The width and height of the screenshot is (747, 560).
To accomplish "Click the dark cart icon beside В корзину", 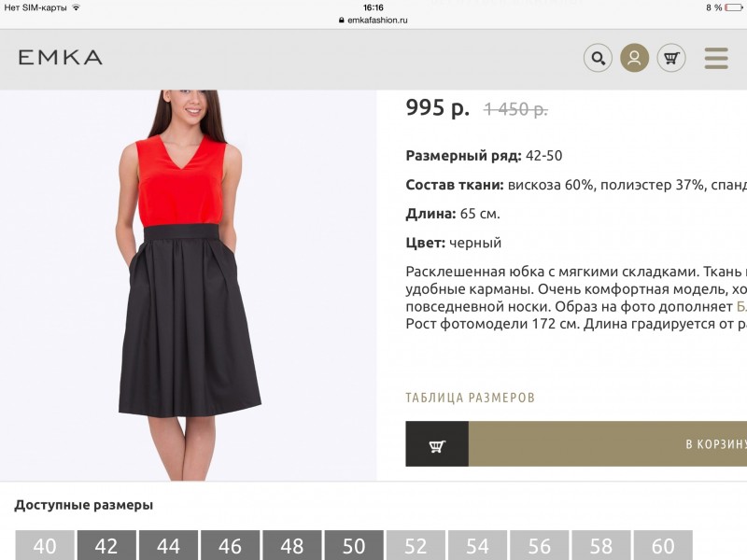I will (437, 444).
